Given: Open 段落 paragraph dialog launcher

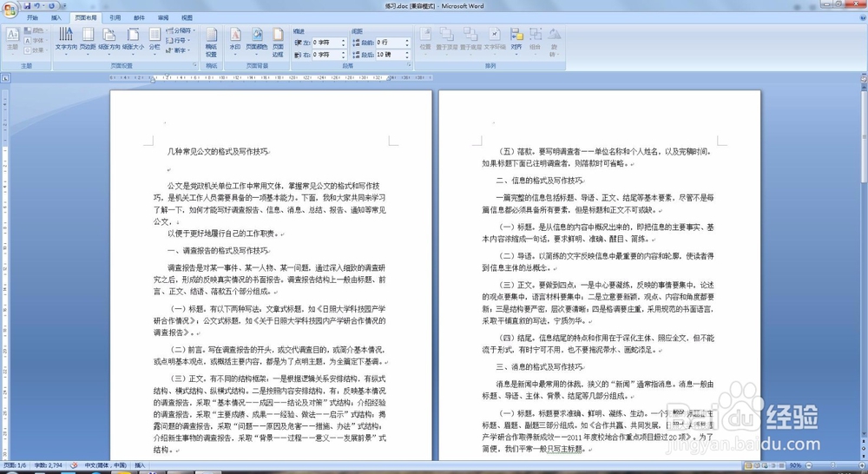Looking at the screenshot, I should (x=409, y=65).
